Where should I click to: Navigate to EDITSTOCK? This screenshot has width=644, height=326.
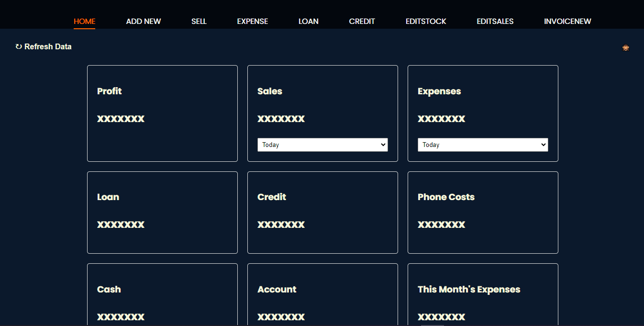click(425, 21)
